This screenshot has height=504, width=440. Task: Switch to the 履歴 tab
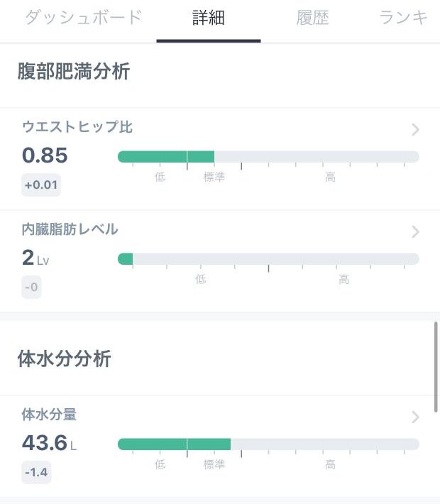coord(312,17)
